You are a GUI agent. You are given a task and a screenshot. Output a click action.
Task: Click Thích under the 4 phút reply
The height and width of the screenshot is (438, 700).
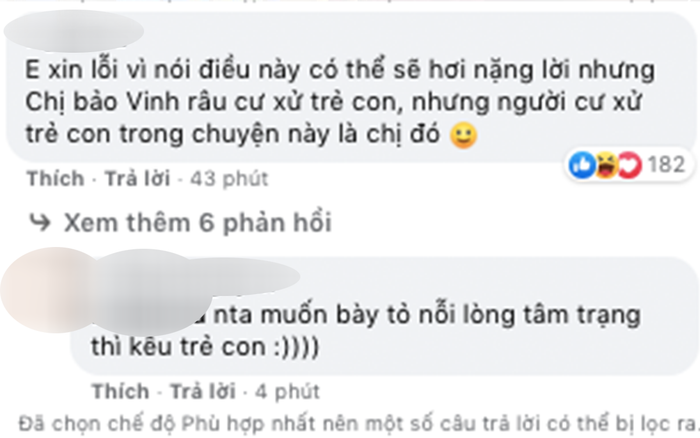[121, 392]
